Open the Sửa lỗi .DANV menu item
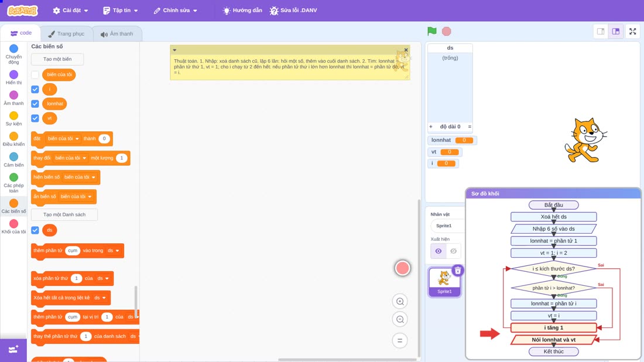Viewport: 644px width, 362px height. pos(293,11)
